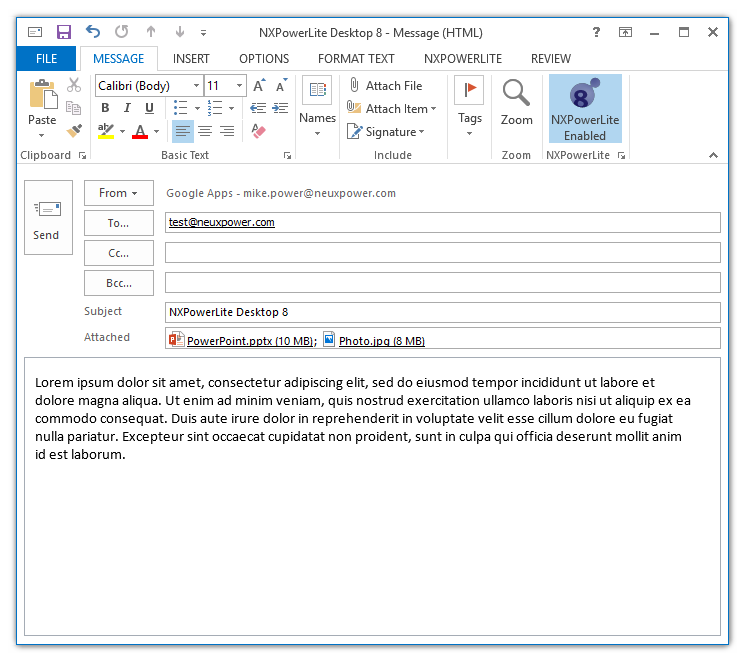Viewport: 745px width, 660px height.
Task: Click into the Cc input field
Action: tap(442, 253)
